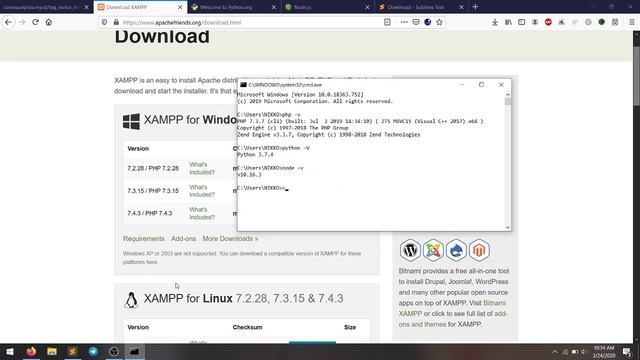
Task: Open the Bitnami XAMPP link
Action: 452,308
